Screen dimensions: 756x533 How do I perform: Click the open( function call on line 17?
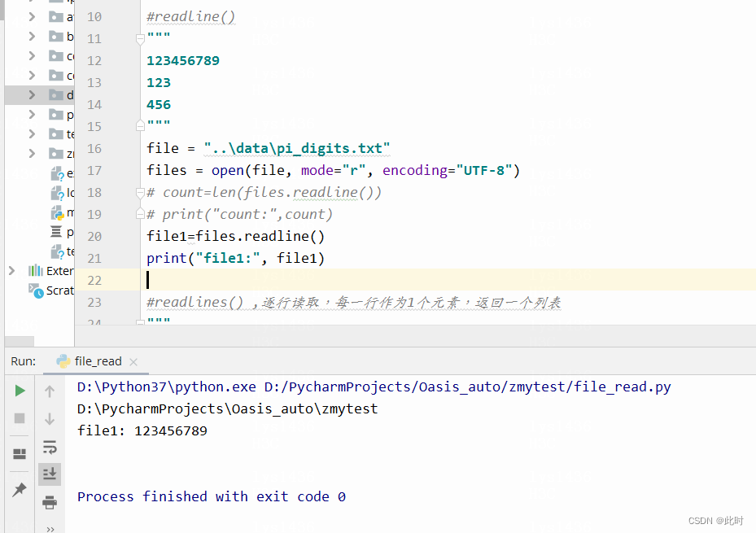(x=231, y=171)
